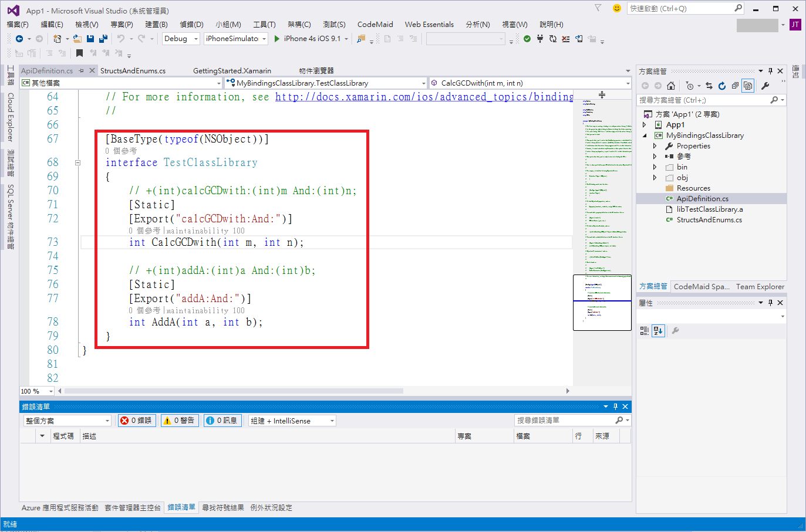Viewport: 806px width, 532px height.
Task: Click the 搜尋方案總管 search field
Action: (x=711, y=100)
